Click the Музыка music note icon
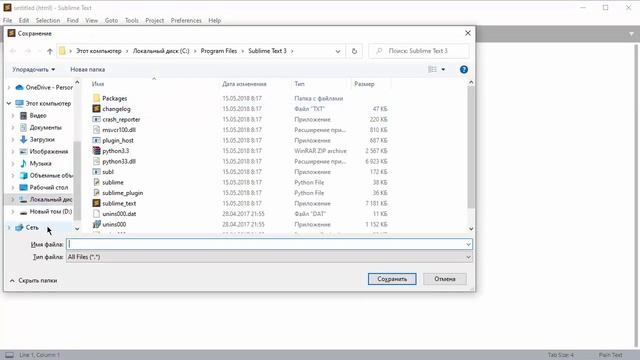 (23, 163)
